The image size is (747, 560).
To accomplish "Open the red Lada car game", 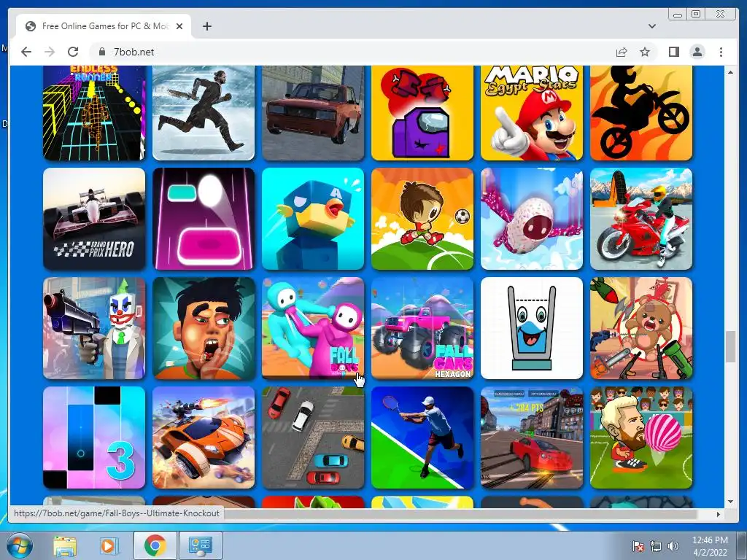I will (313, 113).
